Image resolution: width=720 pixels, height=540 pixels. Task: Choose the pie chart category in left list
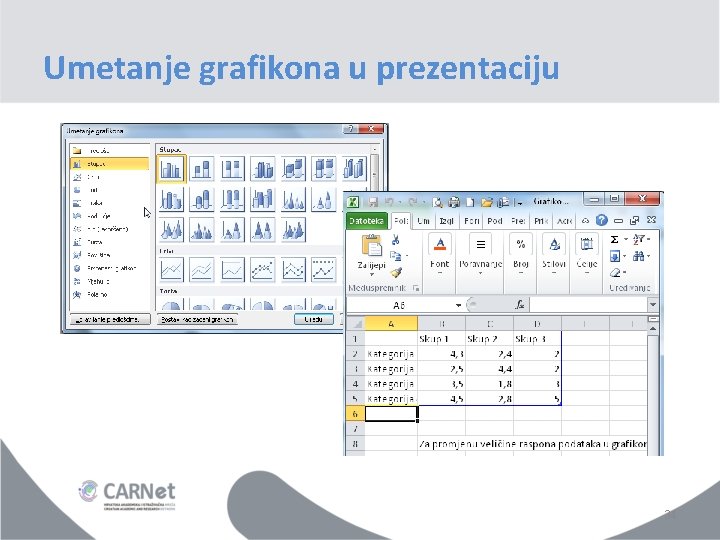coord(109,190)
